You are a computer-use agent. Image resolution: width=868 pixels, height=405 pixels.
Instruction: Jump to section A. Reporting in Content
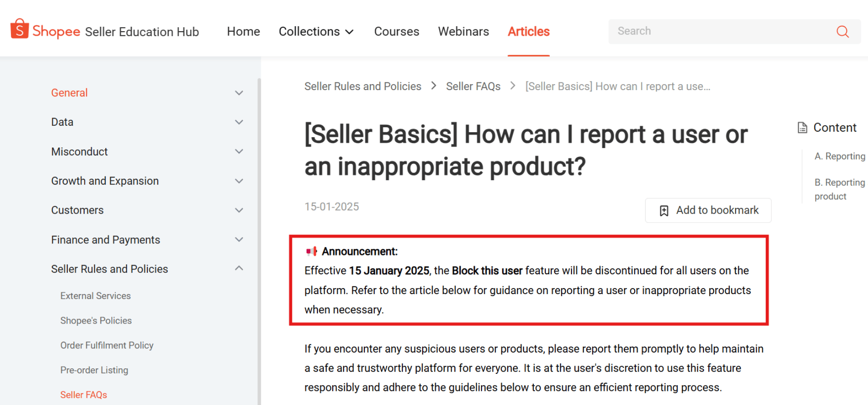coord(840,156)
